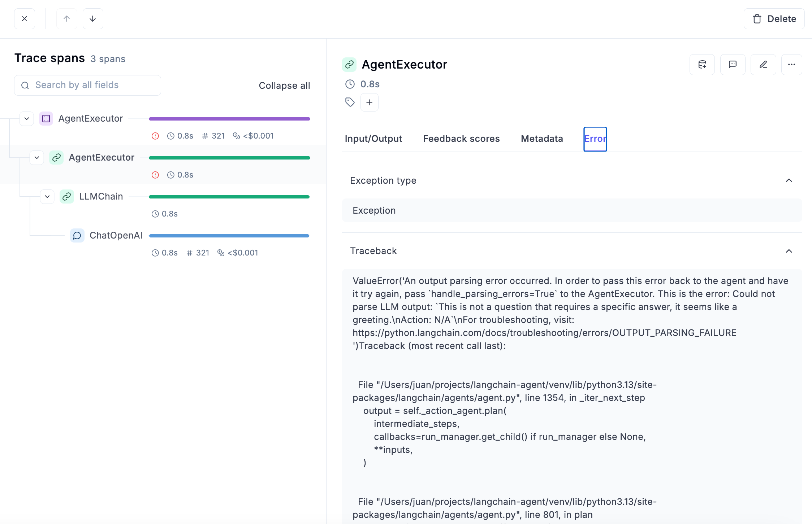Click the search magnifier icon
Image resolution: width=812 pixels, height=524 pixels.
(x=25, y=85)
